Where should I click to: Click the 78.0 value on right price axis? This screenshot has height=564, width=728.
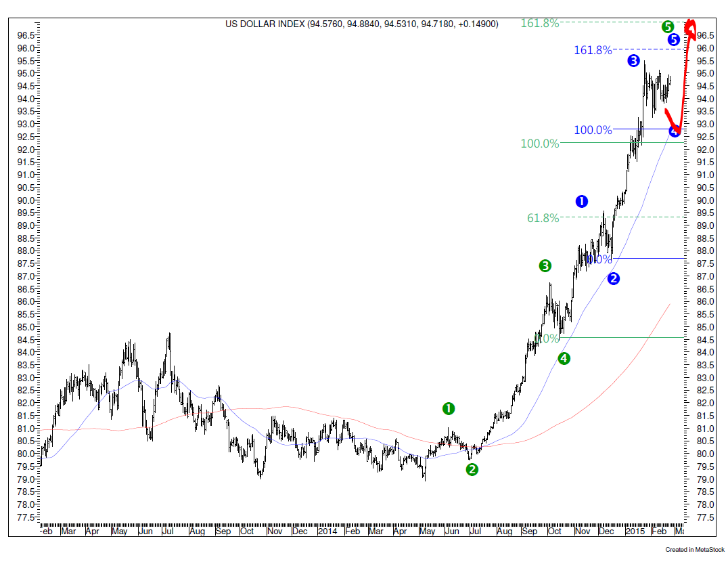(705, 504)
